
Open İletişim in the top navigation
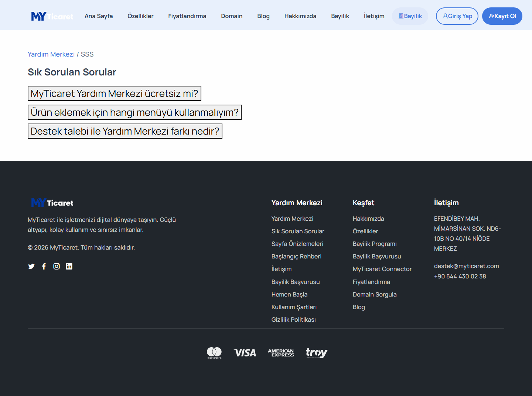374,16
